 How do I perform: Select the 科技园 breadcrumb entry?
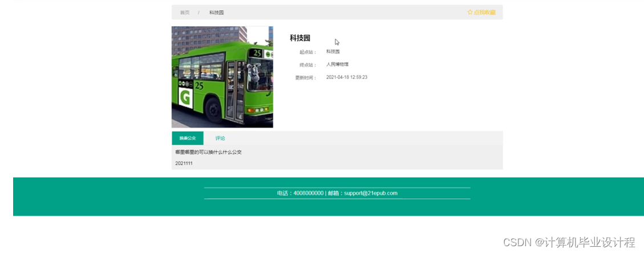pos(216,13)
